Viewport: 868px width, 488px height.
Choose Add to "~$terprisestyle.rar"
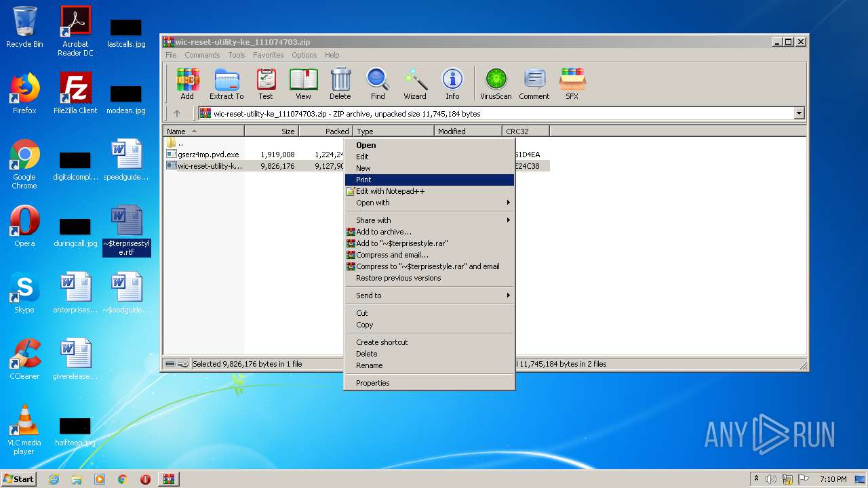click(429, 243)
